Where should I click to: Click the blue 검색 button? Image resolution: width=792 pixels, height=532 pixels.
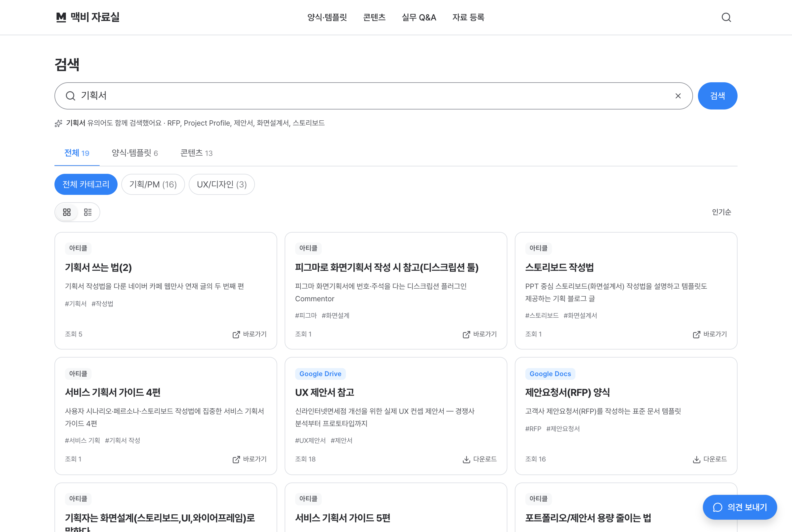point(717,96)
